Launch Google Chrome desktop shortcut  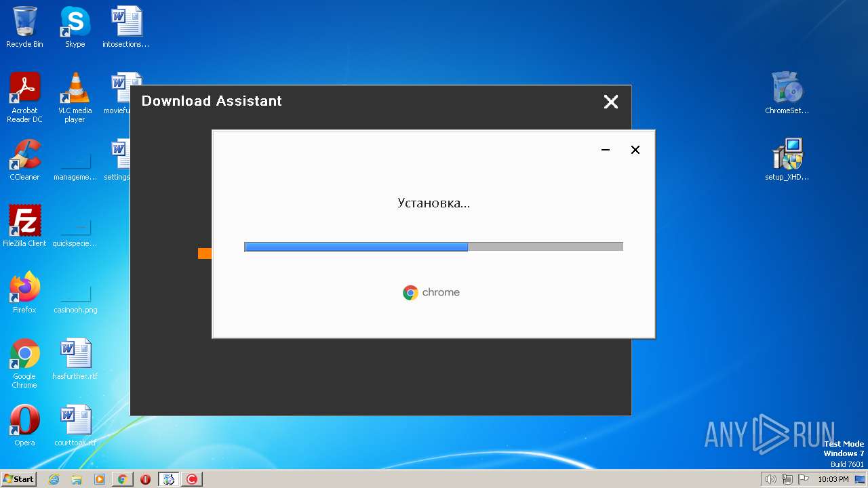coord(24,363)
